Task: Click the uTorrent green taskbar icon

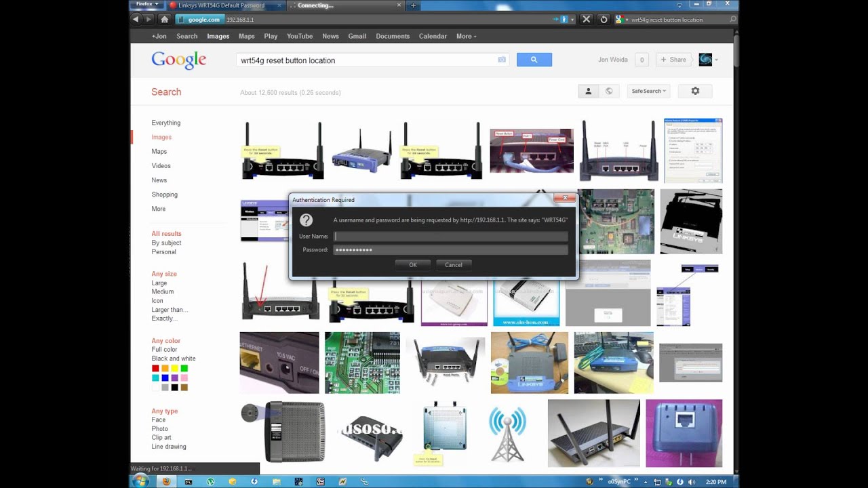Action: [210, 482]
